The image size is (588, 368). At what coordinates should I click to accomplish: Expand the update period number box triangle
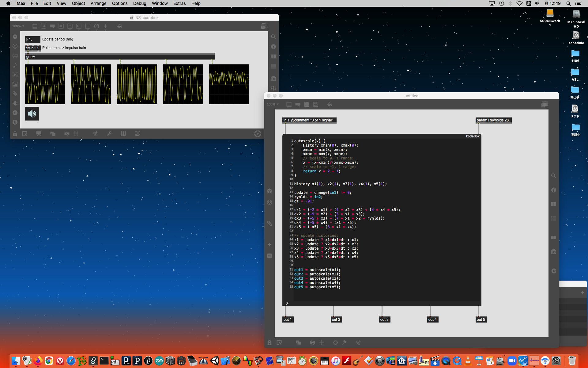point(27,40)
